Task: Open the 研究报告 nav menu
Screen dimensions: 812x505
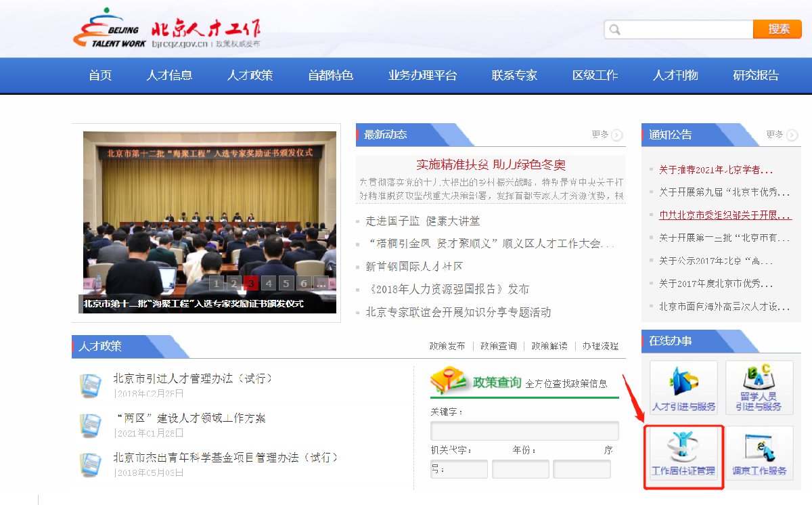Action: coord(756,75)
